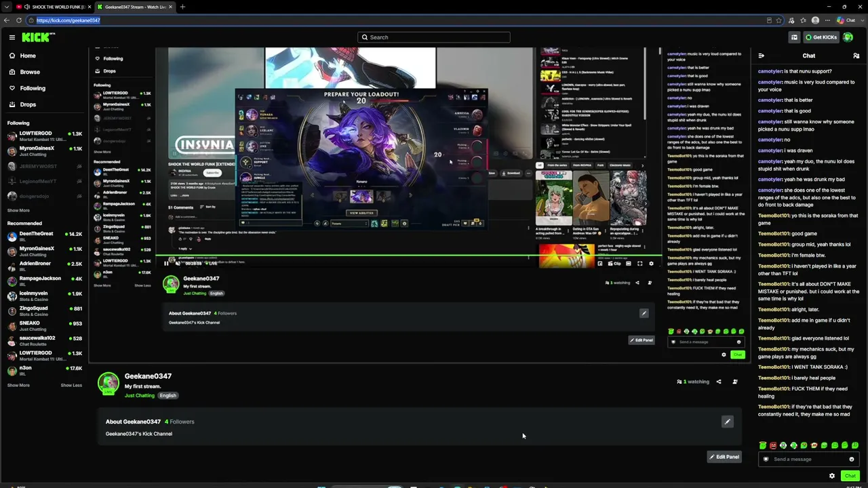Open the media control icon in browser toolbar
This screenshot has height=488, width=868.
click(791, 20)
